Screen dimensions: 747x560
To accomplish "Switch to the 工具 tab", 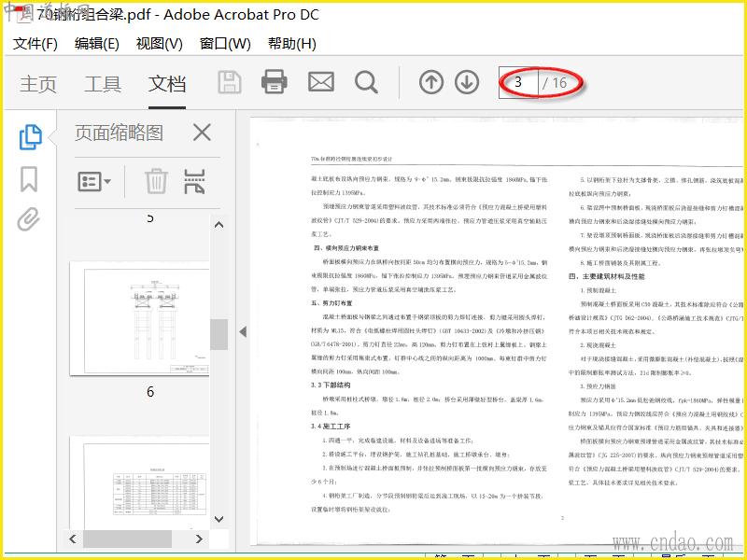I will (x=103, y=84).
